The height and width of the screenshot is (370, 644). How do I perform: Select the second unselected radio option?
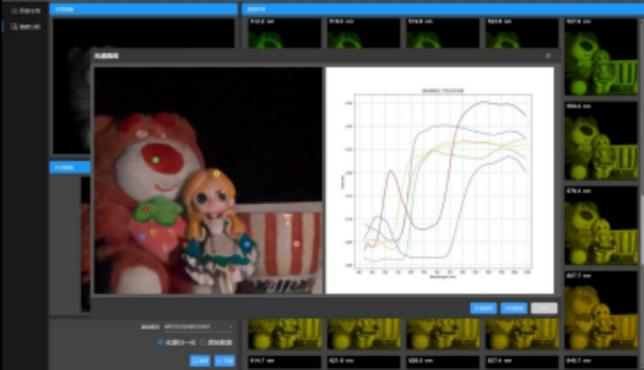click(203, 342)
